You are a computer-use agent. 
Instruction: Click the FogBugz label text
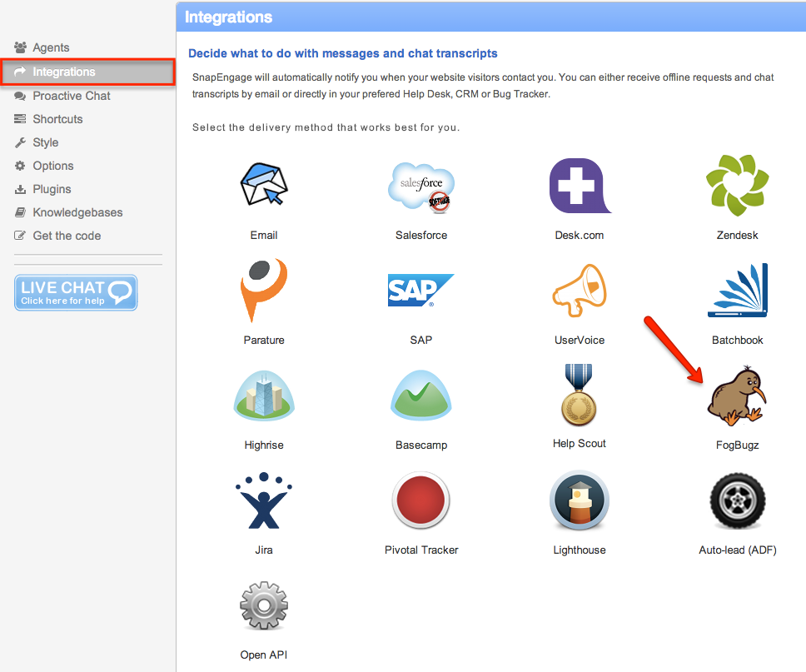click(x=737, y=445)
